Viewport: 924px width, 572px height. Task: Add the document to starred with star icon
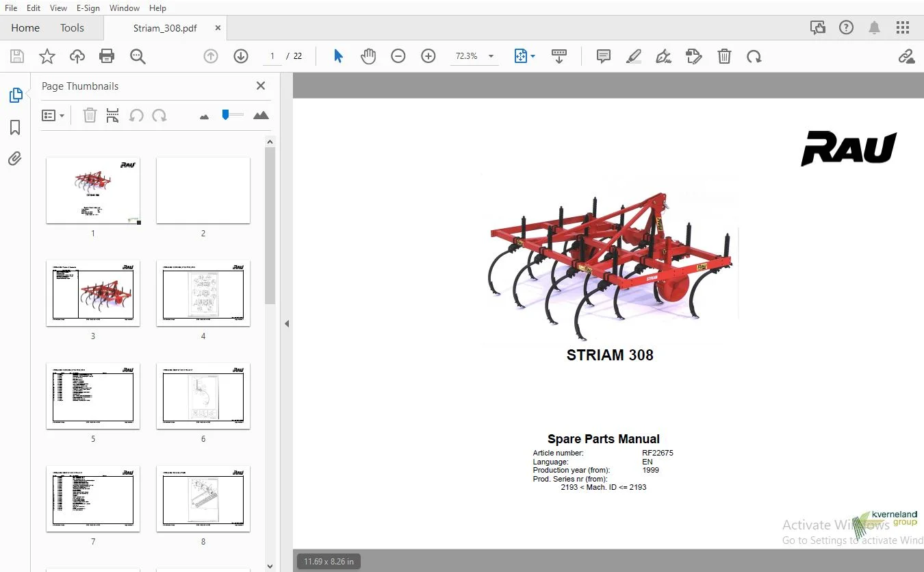[x=47, y=56]
